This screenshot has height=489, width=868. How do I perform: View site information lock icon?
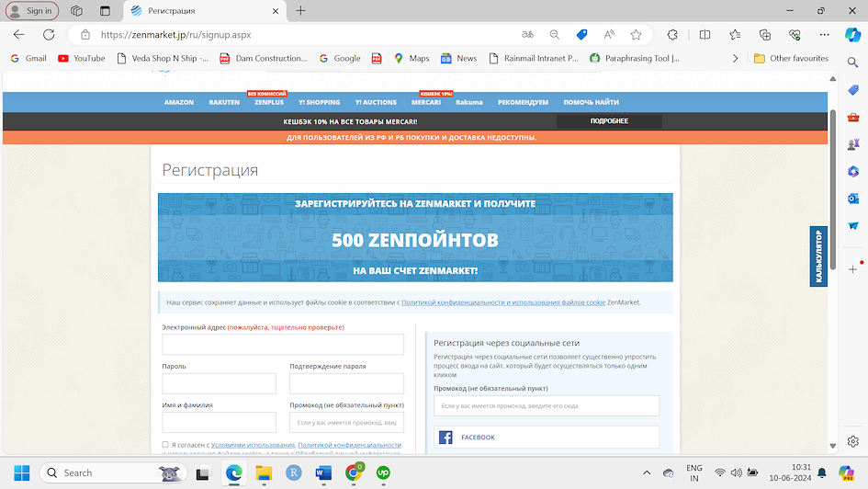pyautogui.click(x=85, y=34)
